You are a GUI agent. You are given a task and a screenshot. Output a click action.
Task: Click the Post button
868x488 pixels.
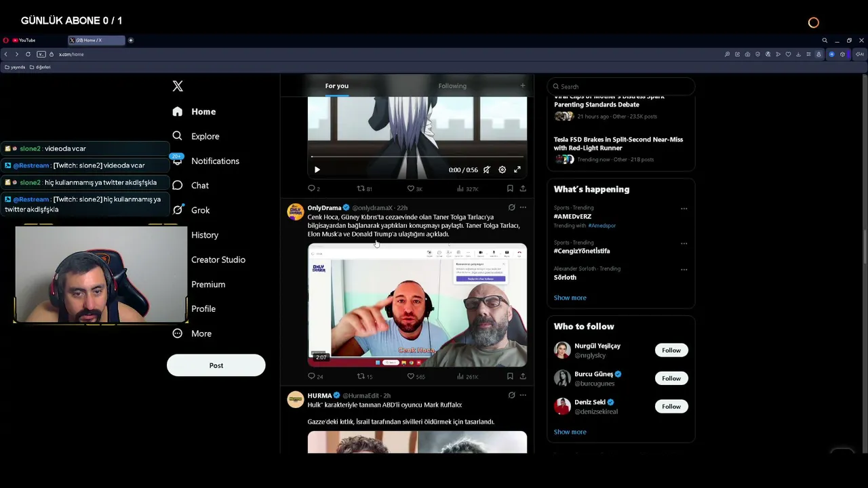click(x=216, y=365)
